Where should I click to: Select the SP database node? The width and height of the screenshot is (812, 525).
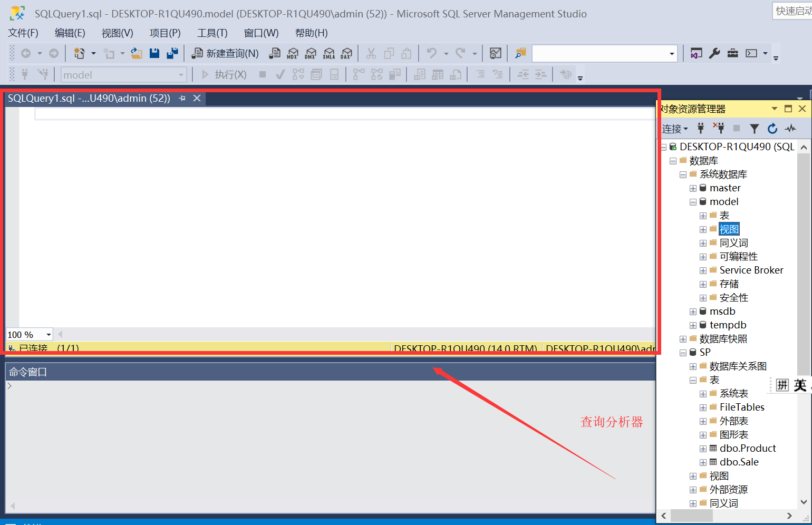tap(705, 352)
